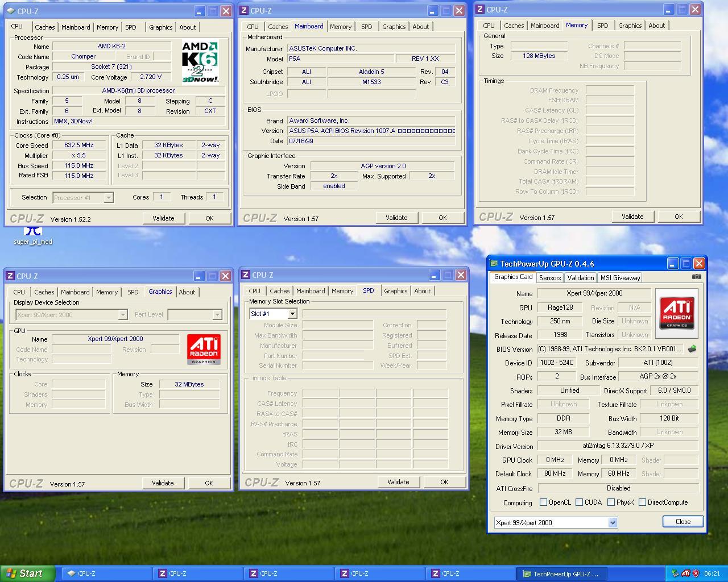The image size is (728, 582).
Task: Click Validate in the CPU-Z SPD window
Action: click(398, 482)
